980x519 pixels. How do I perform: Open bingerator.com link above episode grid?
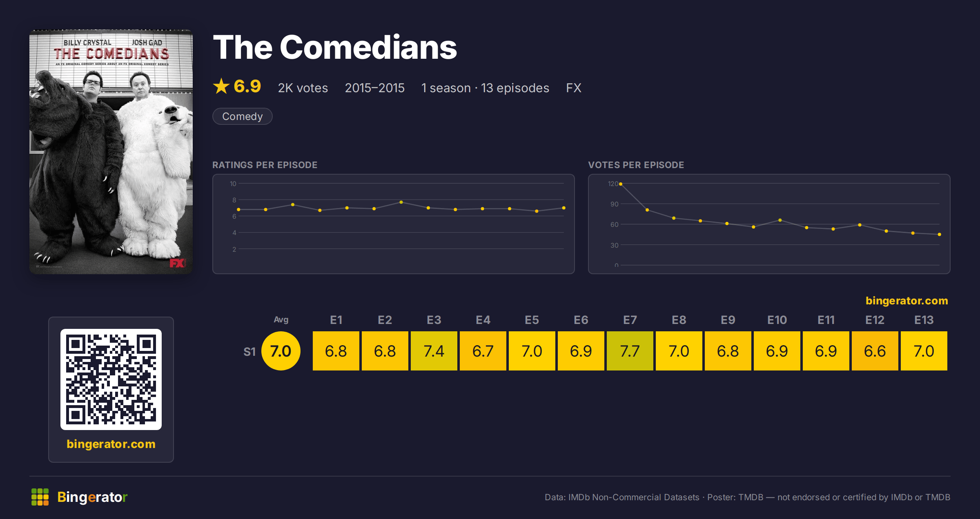click(x=906, y=301)
